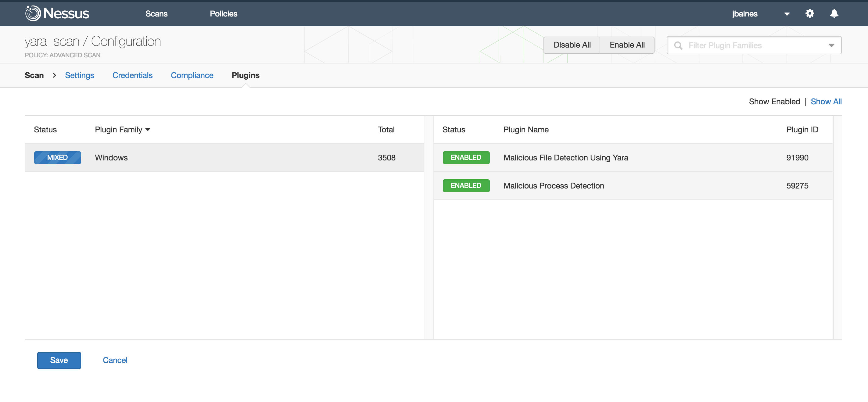Click the search magnifier icon in filter

678,45
